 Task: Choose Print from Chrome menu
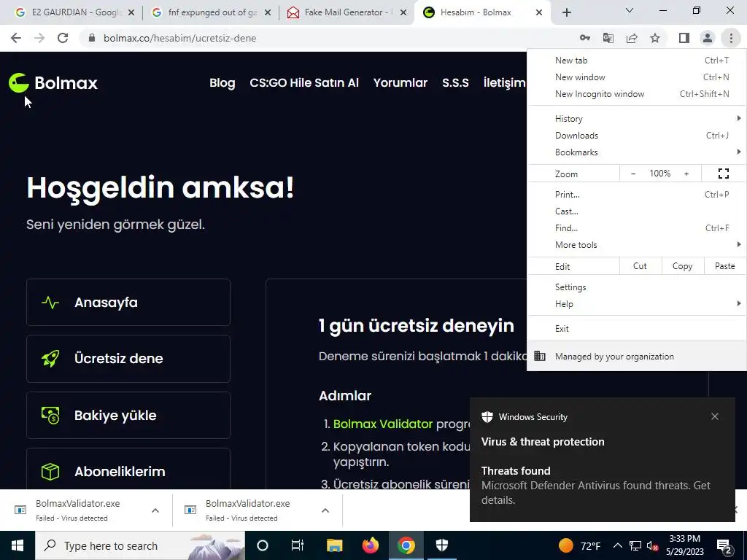(636, 194)
